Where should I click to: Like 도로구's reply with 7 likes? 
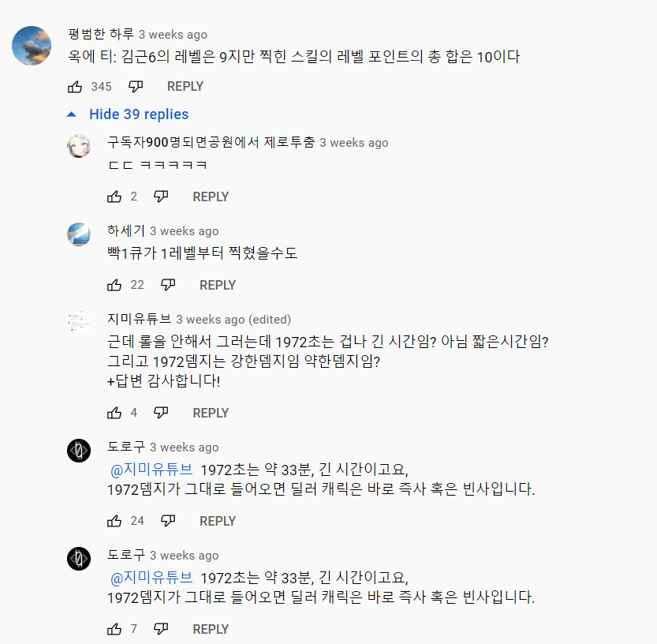[x=114, y=629]
